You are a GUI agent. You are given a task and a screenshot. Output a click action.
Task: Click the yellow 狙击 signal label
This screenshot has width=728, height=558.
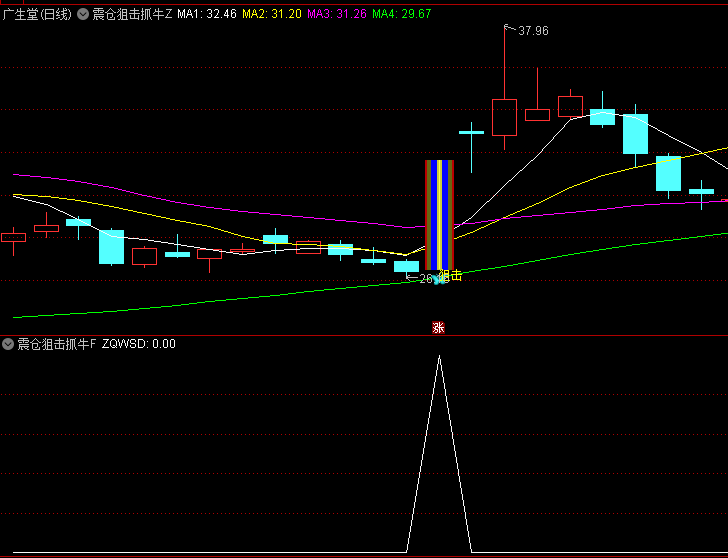tap(451, 276)
